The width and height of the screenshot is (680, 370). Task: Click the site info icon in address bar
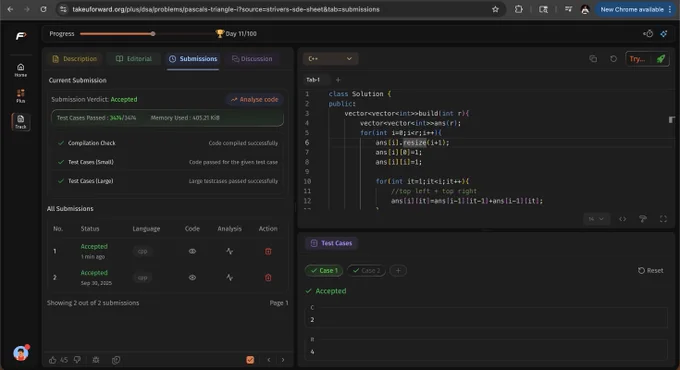[63, 9]
